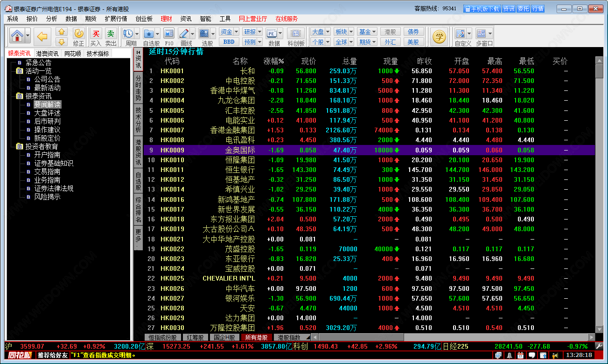The height and width of the screenshot is (364, 608).
Task: Click the 债券 toolbar button
Action: (x=413, y=32)
